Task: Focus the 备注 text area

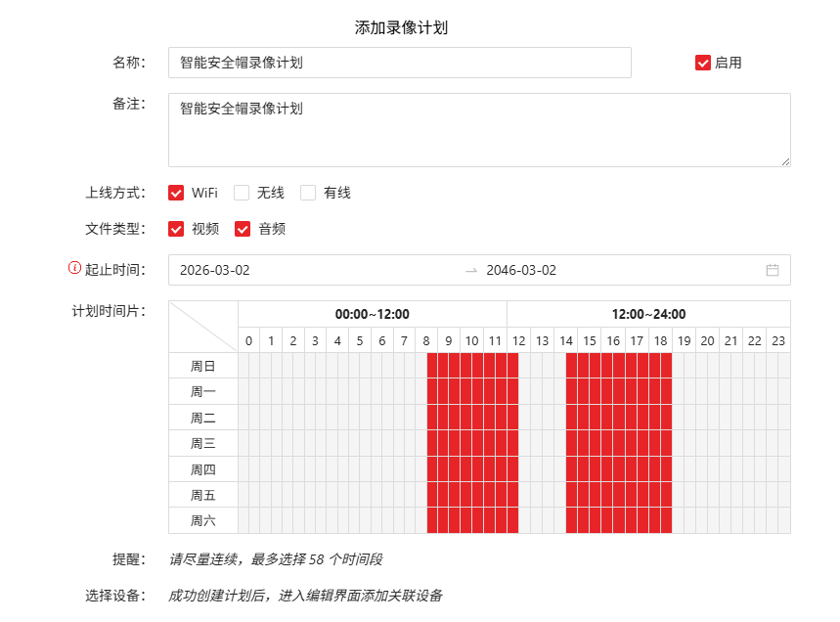Action: (x=479, y=130)
